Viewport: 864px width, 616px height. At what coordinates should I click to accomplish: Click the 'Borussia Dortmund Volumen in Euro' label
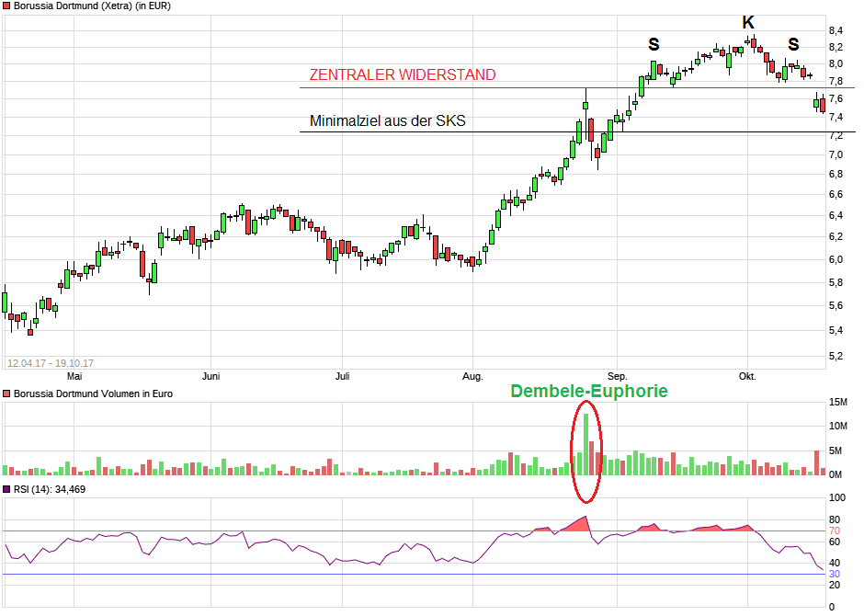point(93,394)
